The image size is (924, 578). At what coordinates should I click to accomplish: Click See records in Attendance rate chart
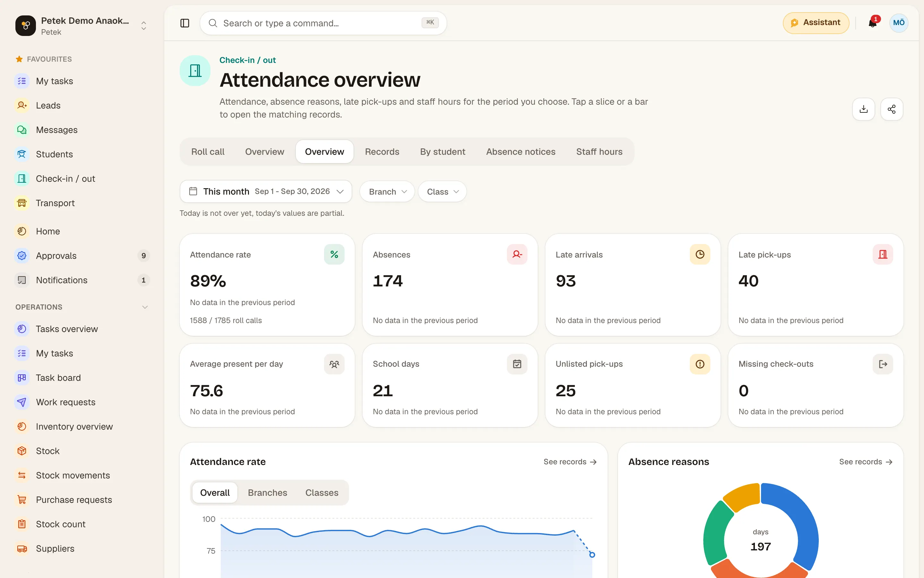tap(570, 462)
